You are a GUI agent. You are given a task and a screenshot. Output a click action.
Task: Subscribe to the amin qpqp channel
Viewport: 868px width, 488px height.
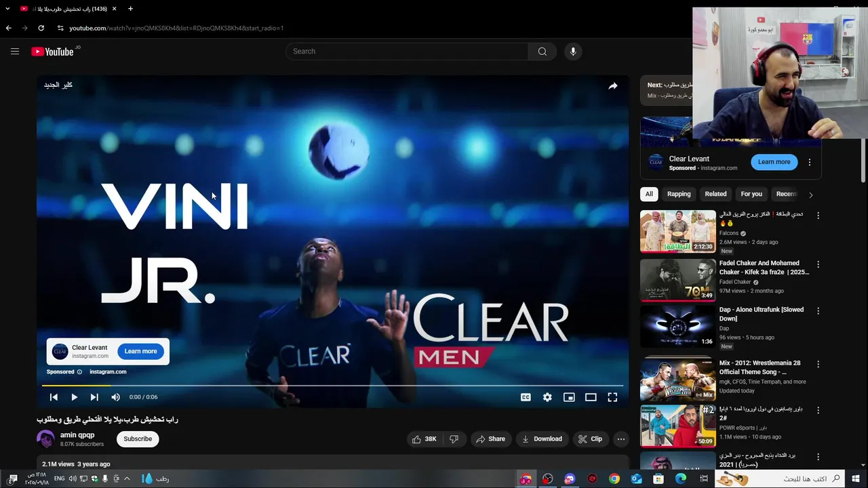point(138,439)
